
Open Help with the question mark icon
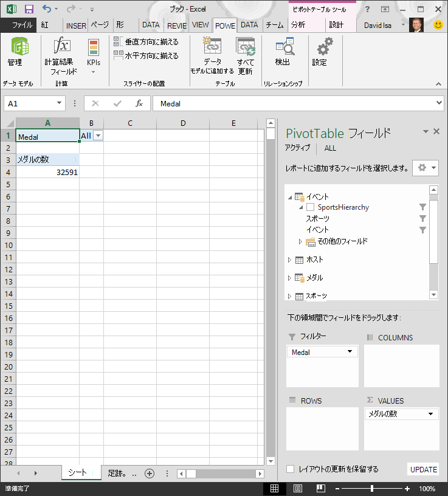click(367, 9)
